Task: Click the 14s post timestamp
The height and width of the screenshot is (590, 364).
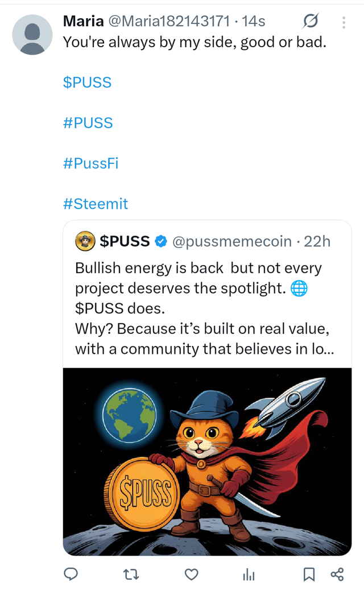Action: [254, 22]
